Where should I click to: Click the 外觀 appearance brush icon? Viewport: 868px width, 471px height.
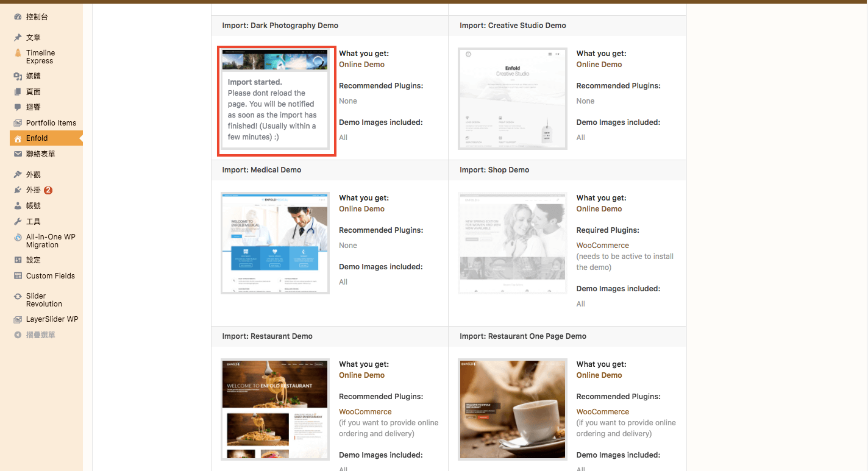coord(18,175)
